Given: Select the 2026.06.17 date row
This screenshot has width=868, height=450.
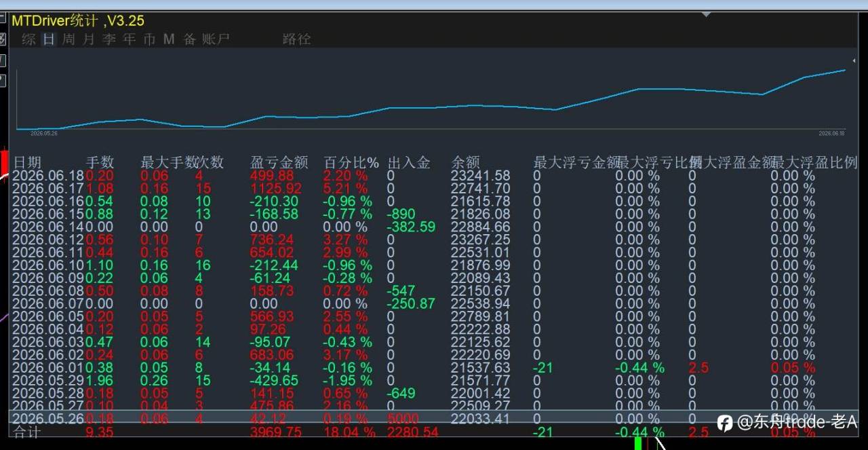Looking at the screenshot, I should 48,188.
